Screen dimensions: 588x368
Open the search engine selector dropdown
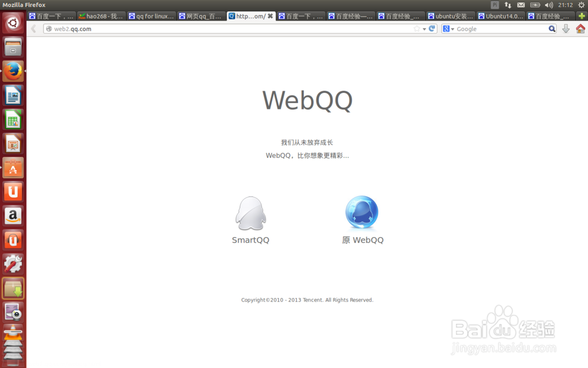point(448,29)
